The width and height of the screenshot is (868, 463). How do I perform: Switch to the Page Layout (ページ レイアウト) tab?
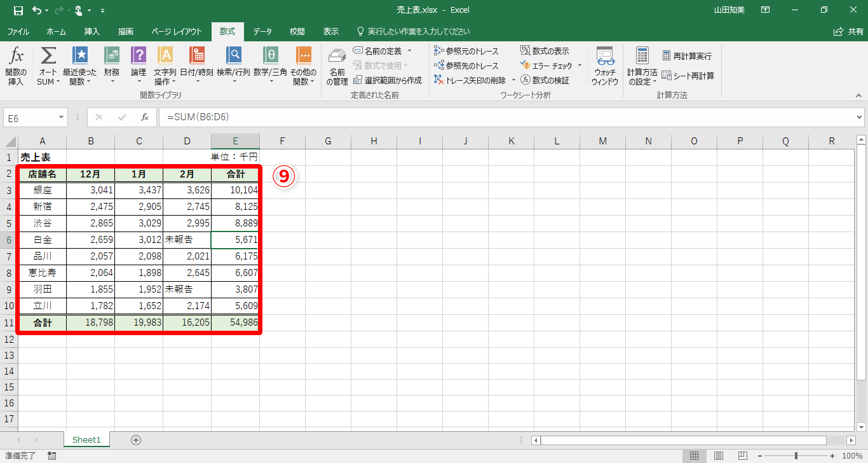pos(177,31)
